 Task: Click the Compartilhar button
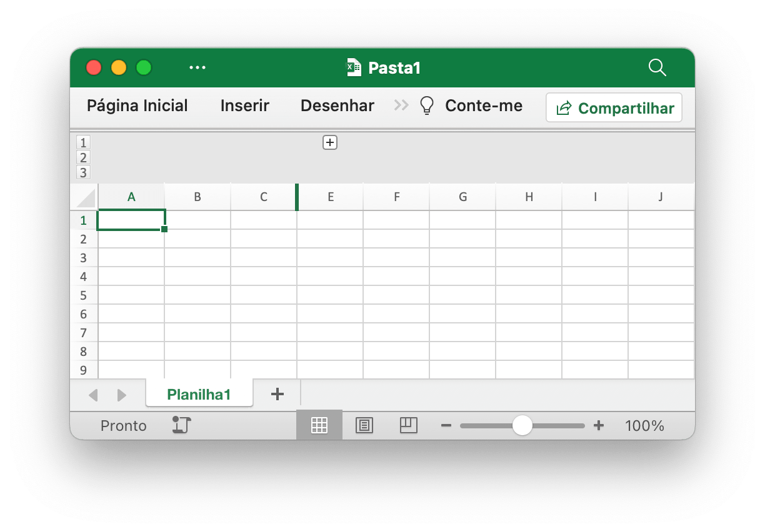pos(614,107)
